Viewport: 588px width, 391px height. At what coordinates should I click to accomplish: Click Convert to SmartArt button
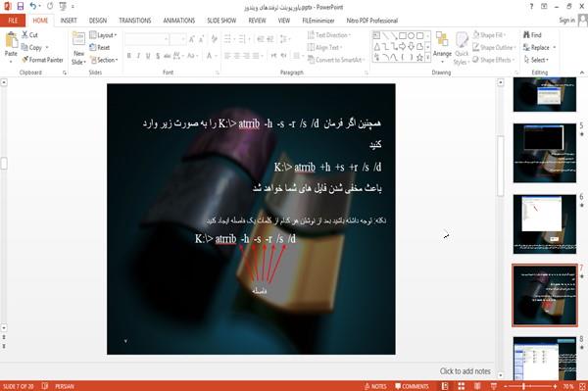336,60
